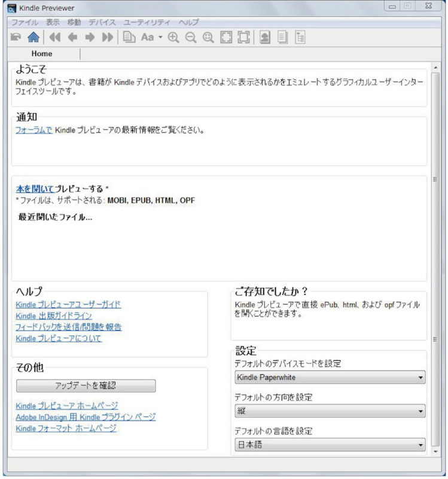The width and height of the screenshot is (448, 479).
Task: Open Kindle プレビューアについて link
Action: [x=59, y=338]
